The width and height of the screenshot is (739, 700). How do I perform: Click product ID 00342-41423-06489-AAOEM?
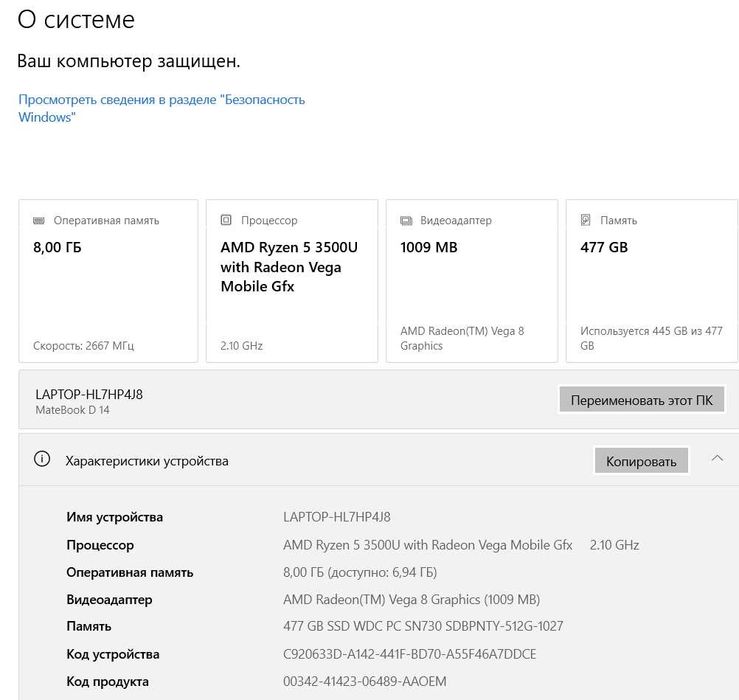coord(365,682)
